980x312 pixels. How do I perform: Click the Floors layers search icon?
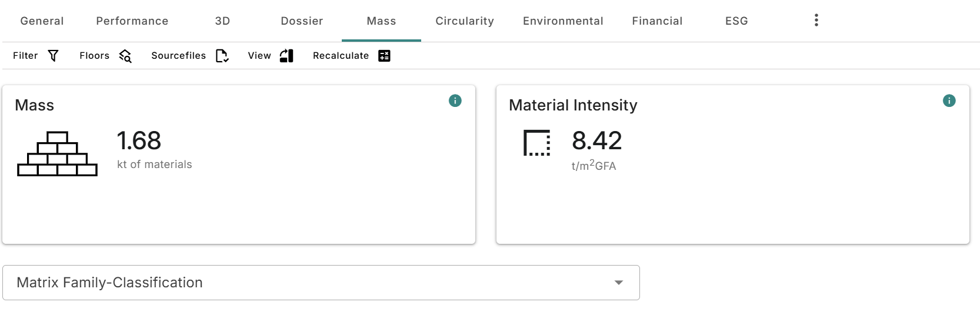point(125,56)
